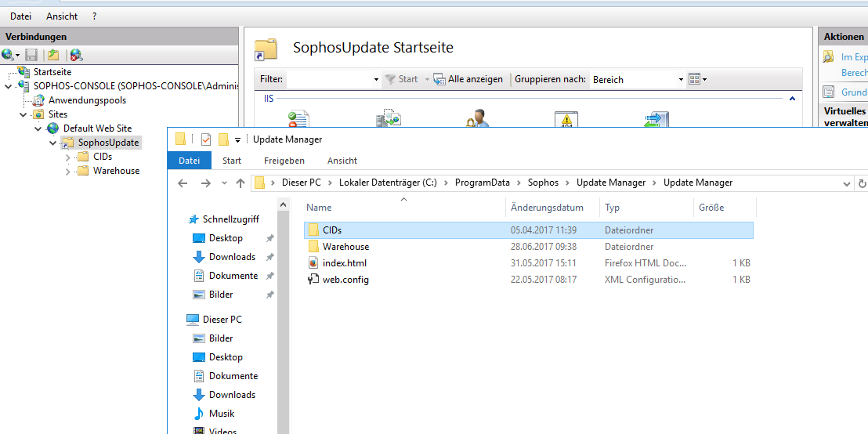Image resolution: width=868 pixels, height=434 pixels.
Task: Click the authentication feature icon with person and lock
Action: tap(476, 120)
